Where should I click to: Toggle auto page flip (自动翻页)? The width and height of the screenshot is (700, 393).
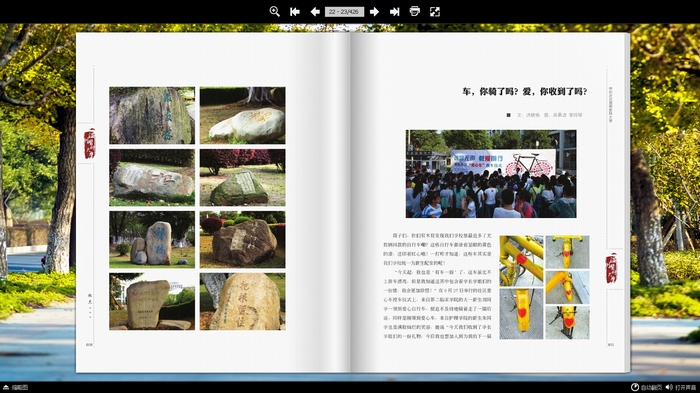pos(646,387)
